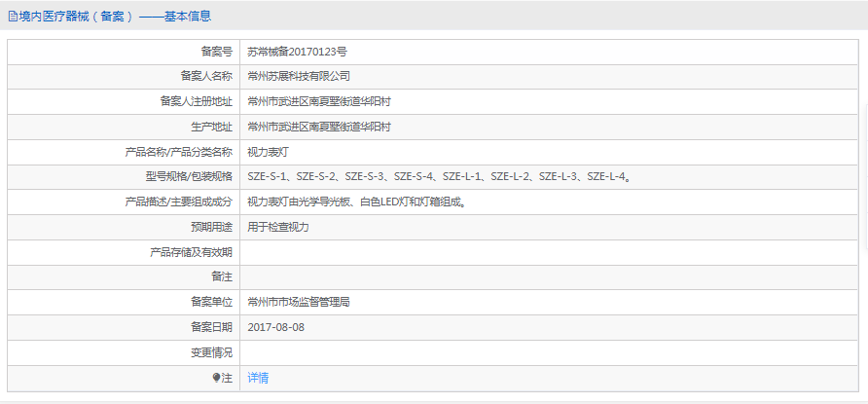Click the 常州市市场监督管理局 value

299,302
